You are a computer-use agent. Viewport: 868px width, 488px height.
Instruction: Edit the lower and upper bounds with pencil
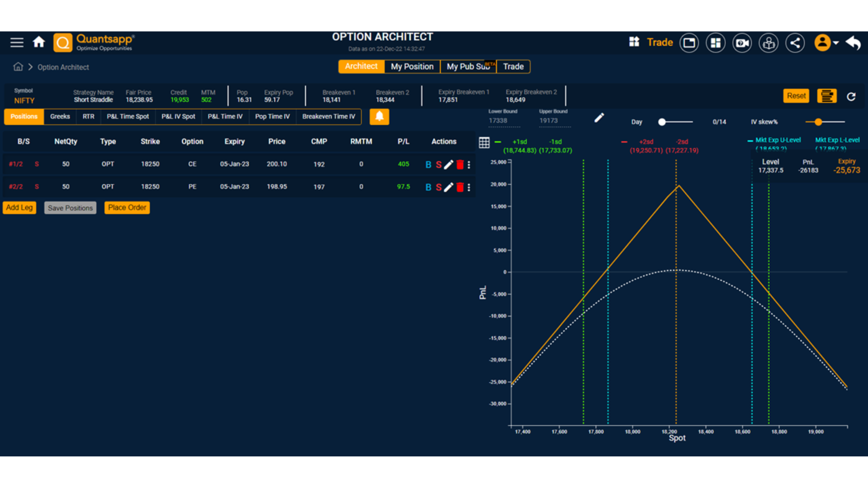pos(599,118)
